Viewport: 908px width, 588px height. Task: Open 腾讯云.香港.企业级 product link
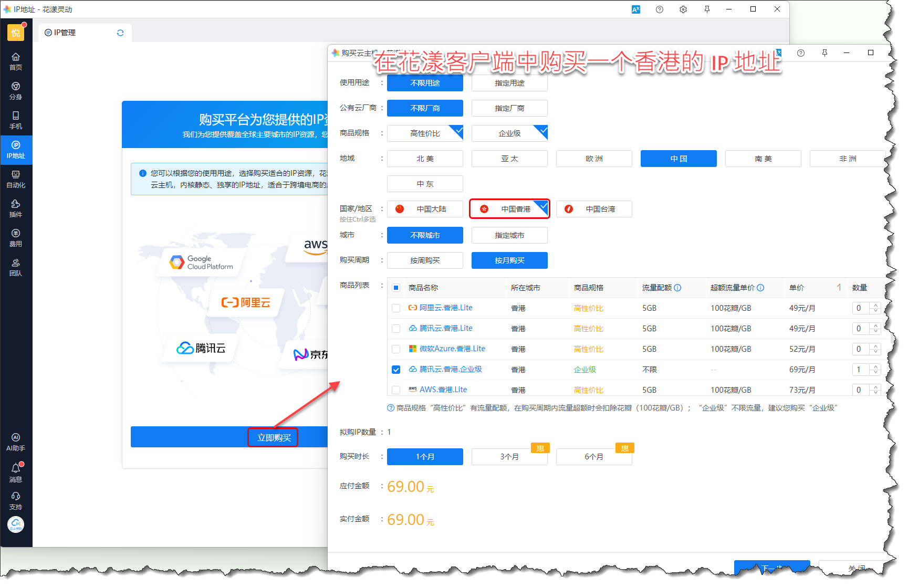point(451,370)
